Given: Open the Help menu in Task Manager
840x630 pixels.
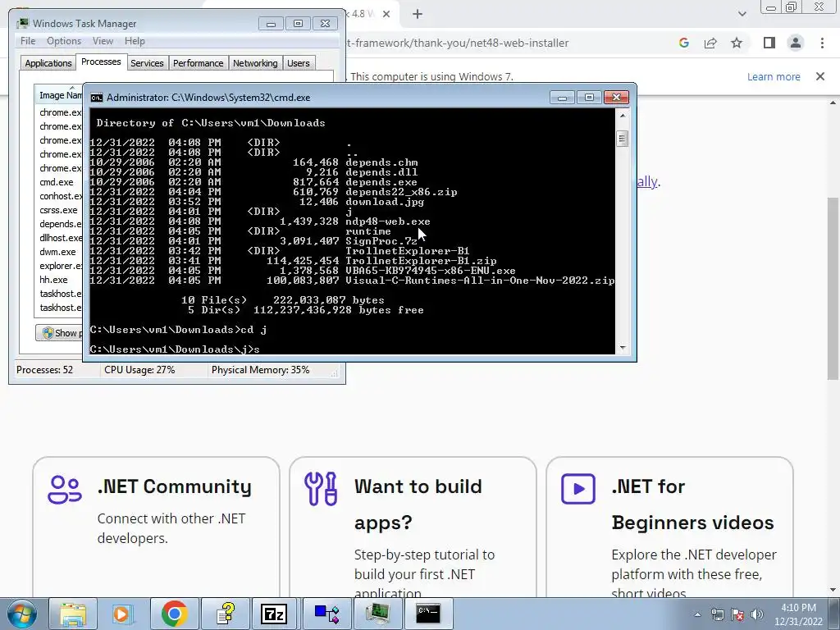Looking at the screenshot, I should pyautogui.click(x=135, y=41).
